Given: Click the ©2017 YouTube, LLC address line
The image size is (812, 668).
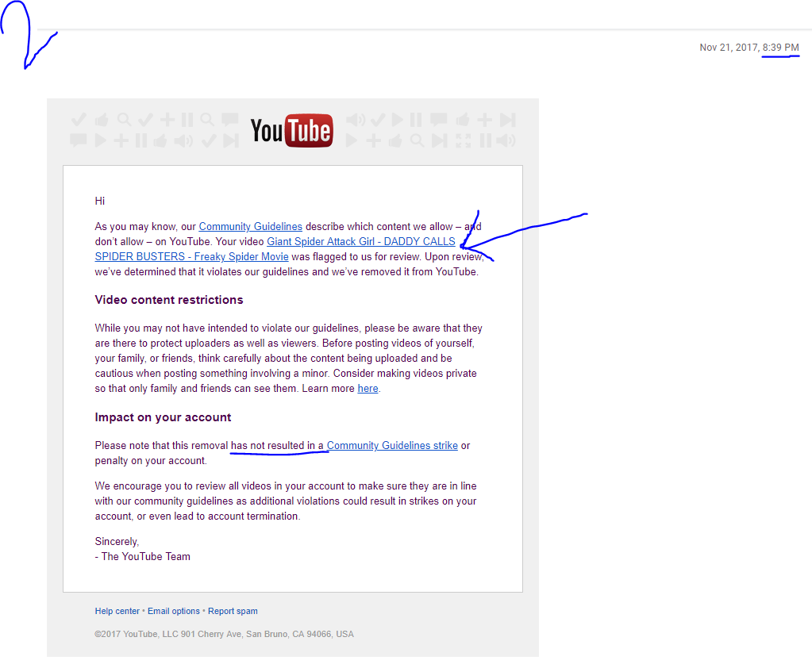Looking at the screenshot, I should coord(224,635).
